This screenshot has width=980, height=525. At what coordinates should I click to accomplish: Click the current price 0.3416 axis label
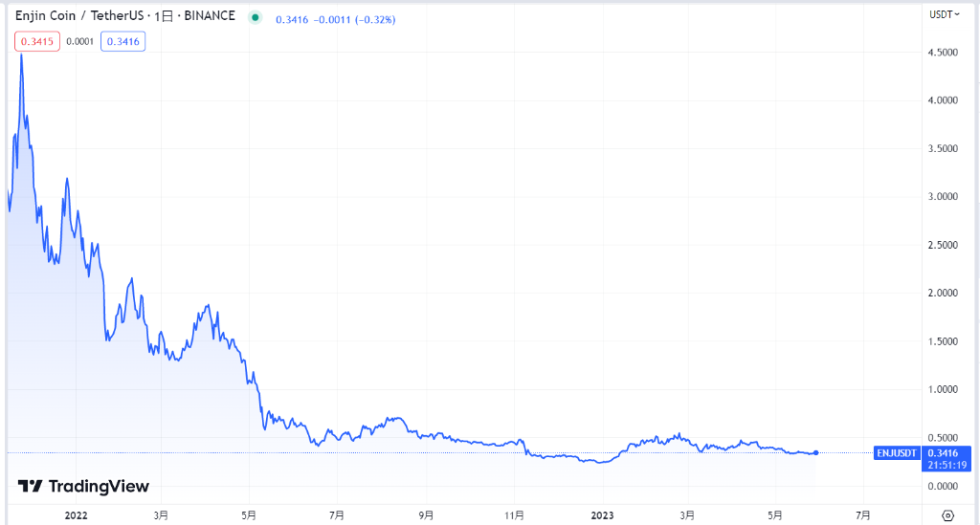(943, 453)
